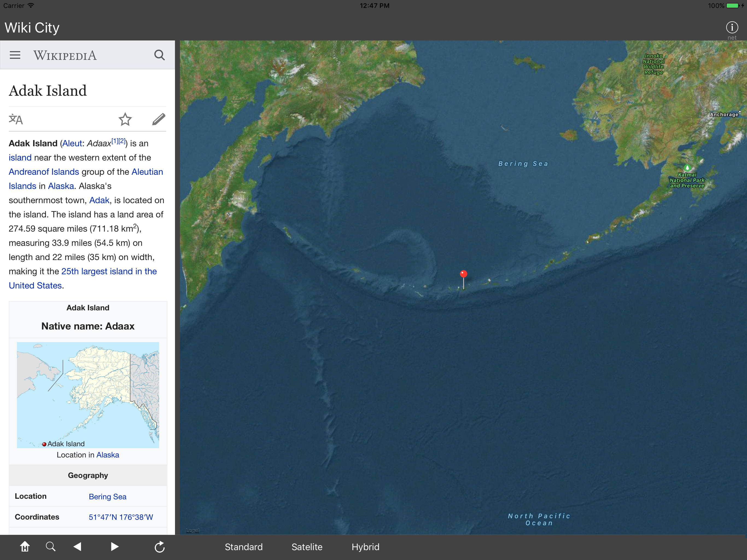Tap the Alaska location map thumbnail
This screenshot has height=560, width=747.
[x=88, y=395]
